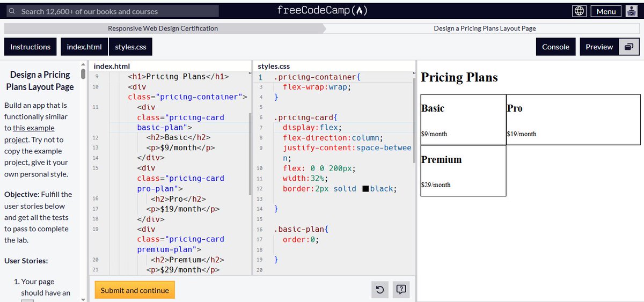The width and height of the screenshot is (644, 302).
Task: Click the Pro card heading in preview
Action: click(515, 108)
